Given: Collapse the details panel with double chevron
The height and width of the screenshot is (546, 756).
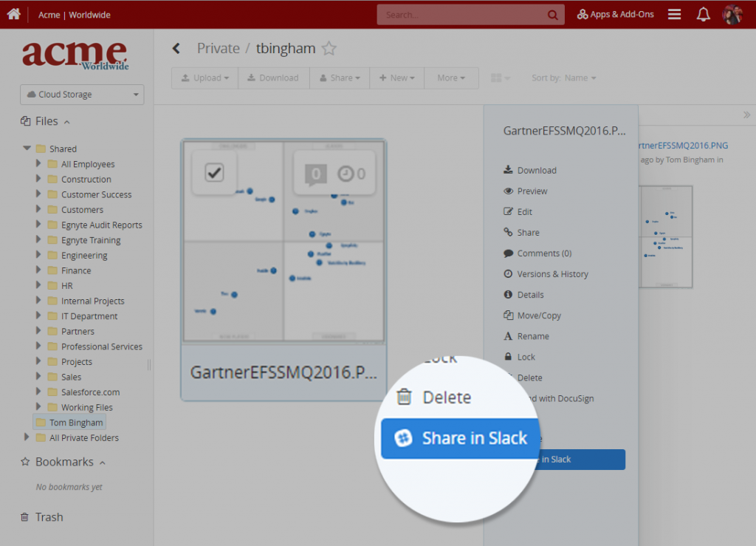Looking at the screenshot, I should coord(746,115).
